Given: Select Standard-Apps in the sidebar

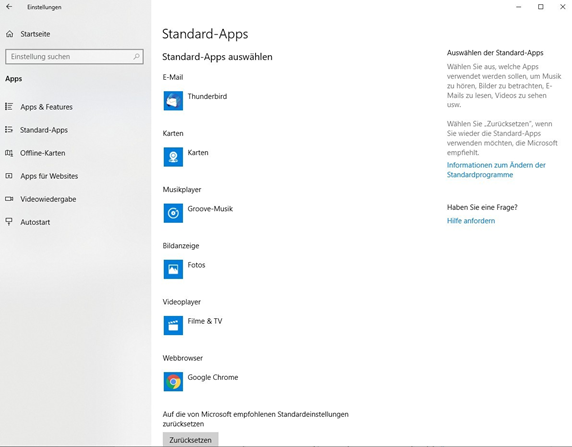Looking at the screenshot, I should (x=44, y=130).
